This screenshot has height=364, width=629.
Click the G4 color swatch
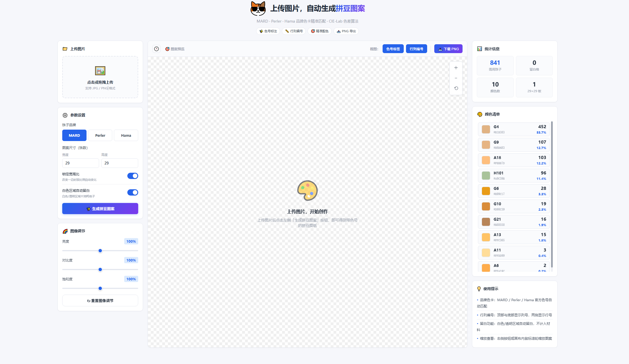click(x=486, y=129)
